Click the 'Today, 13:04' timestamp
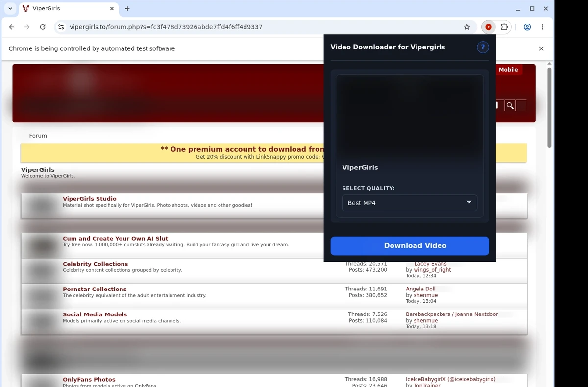588x387 pixels. click(x=421, y=301)
